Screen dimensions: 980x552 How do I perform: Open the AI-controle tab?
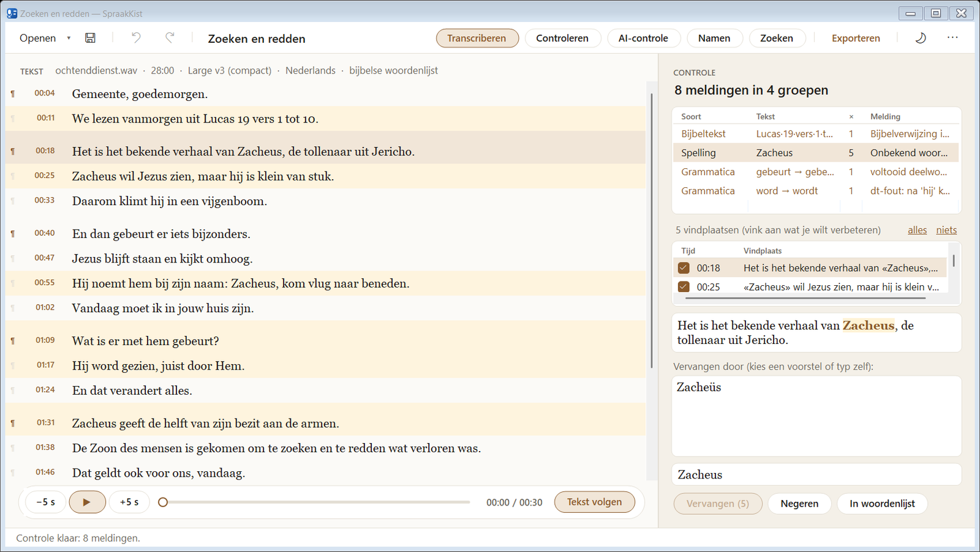(x=643, y=38)
